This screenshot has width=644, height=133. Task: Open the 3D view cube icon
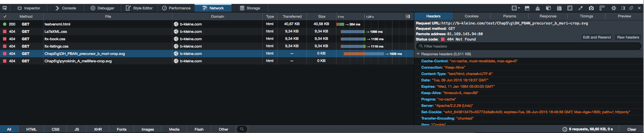tap(548, 8)
